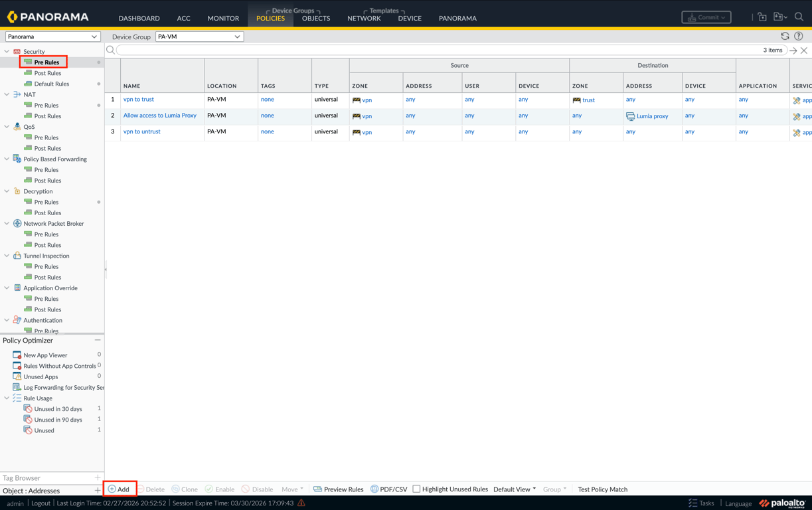Click Preview Rules button

pos(339,489)
